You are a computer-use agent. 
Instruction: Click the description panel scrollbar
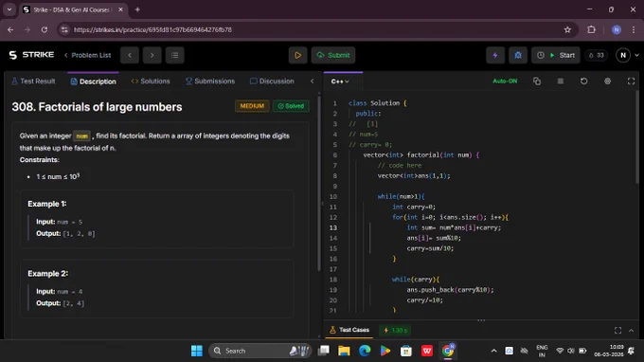(x=319, y=183)
